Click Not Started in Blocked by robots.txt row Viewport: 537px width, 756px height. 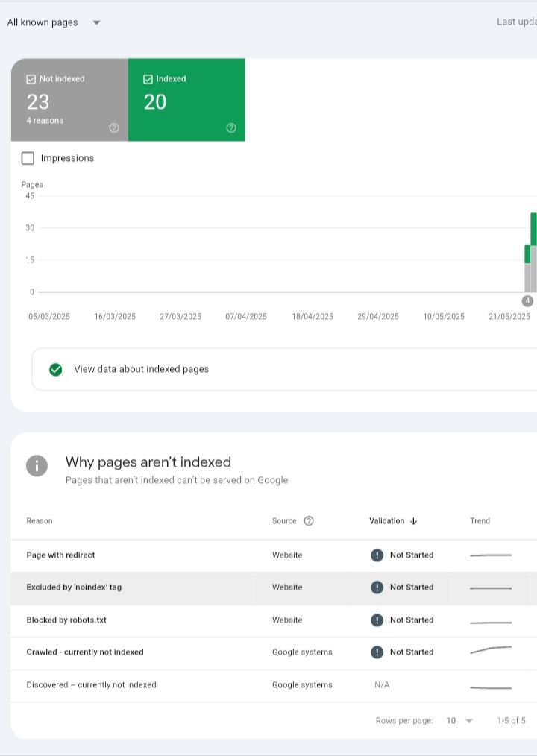click(x=412, y=620)
